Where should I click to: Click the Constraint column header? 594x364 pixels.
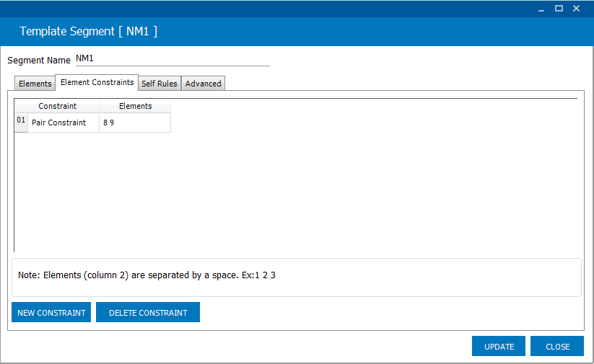pyautogui.click(x=57, y=106)
